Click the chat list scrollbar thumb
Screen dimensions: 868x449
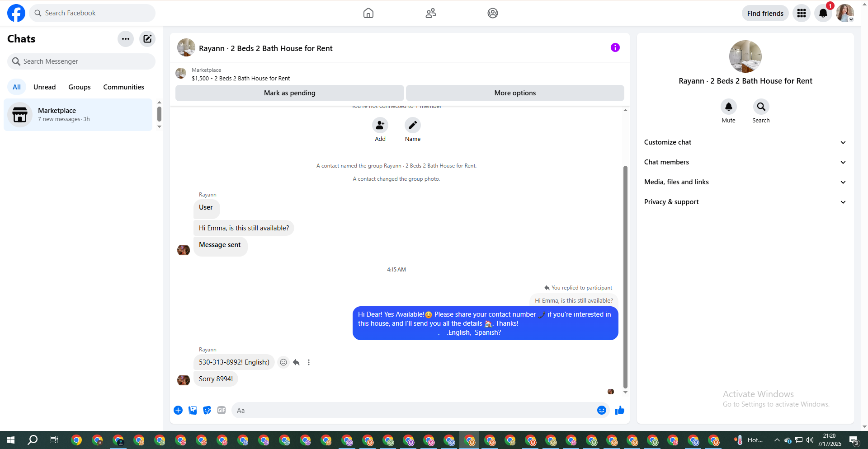click(159, 114)
